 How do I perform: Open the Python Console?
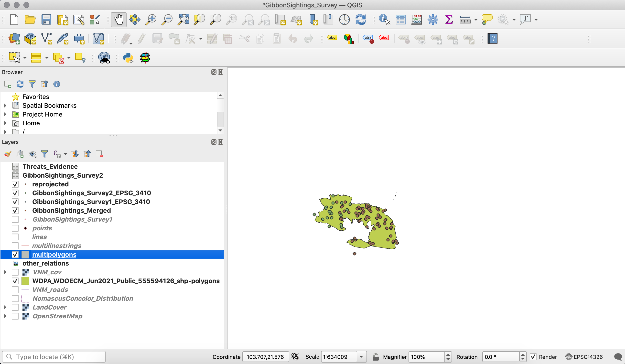click(x=128, y=58)
